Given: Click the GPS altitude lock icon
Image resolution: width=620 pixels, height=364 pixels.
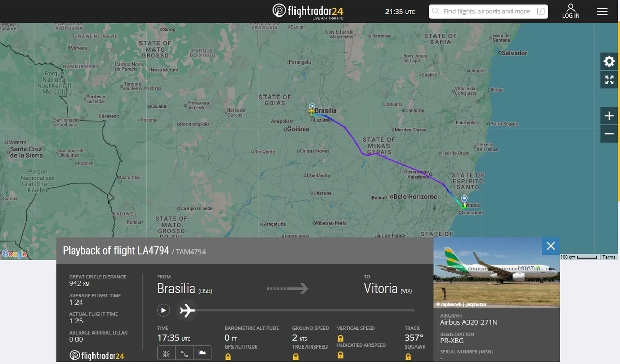Looking at the screenshot, I should [228, 356].
